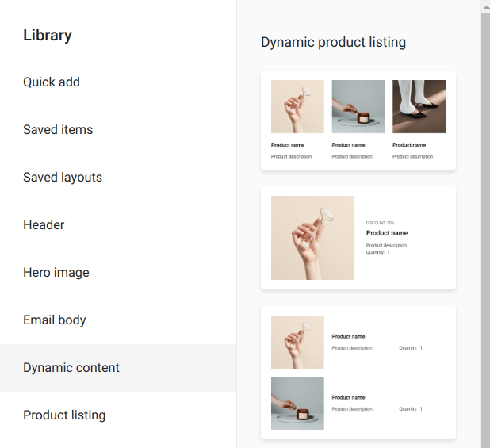The width and height of the screenshot is (490, 448).
Task: Open Product listing category
Action: pyautogui.click(x=118, y=415)
